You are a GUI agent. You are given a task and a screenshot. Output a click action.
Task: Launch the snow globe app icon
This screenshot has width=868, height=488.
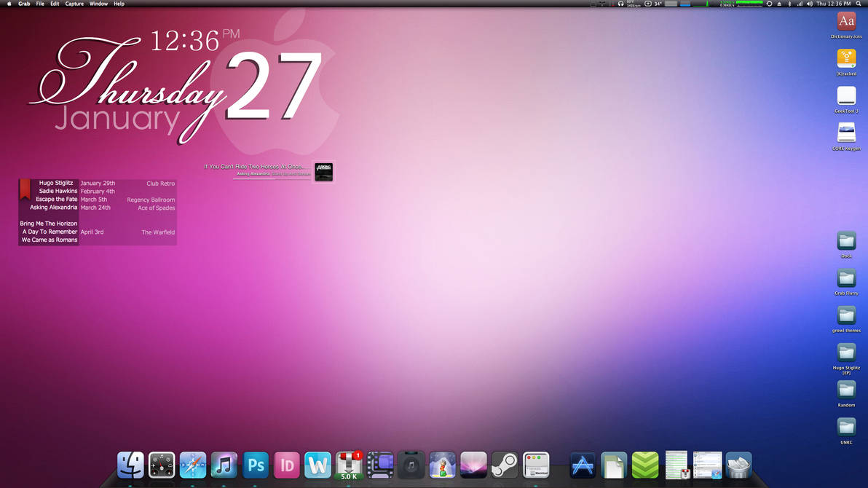pyautogui.click(x=442, y=465)
